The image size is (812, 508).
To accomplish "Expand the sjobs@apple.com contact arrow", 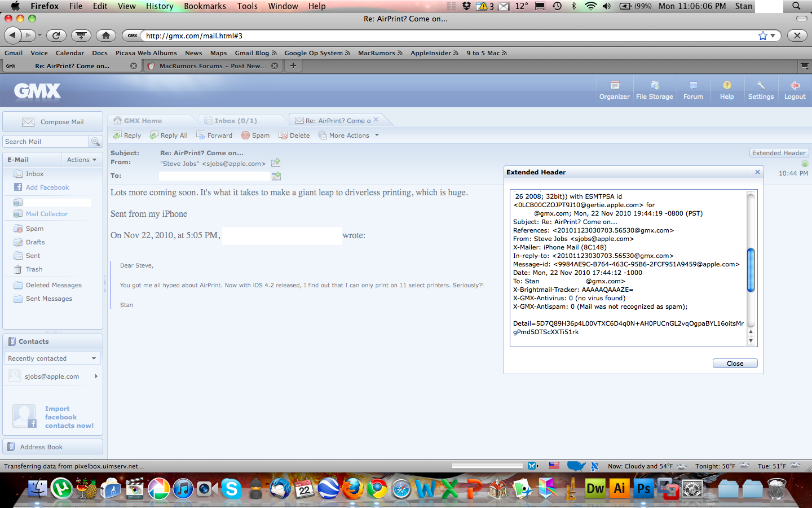I will (96, 376).
